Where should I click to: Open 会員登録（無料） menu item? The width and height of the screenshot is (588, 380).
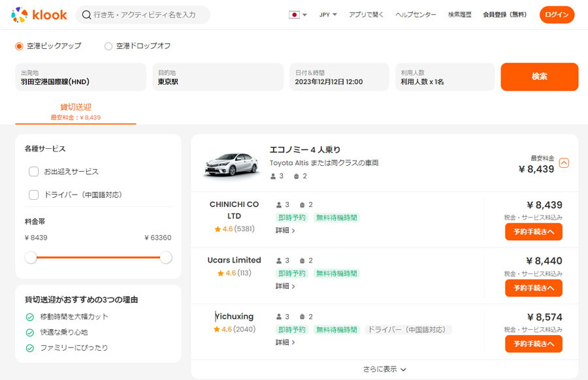tap(505, 15)
